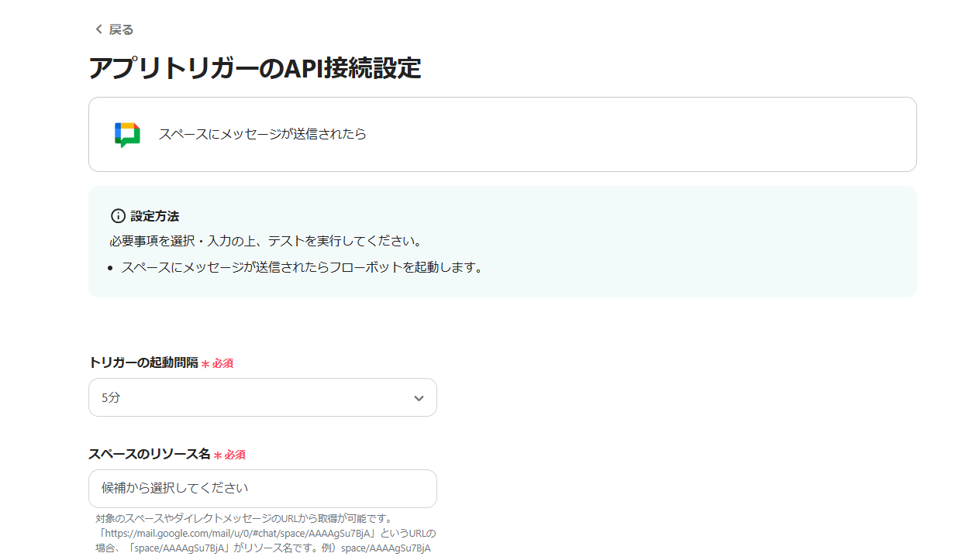Click the スペースのリソース名 input field
This screenshot has height=560, width=969.
(x=263, y=489)
